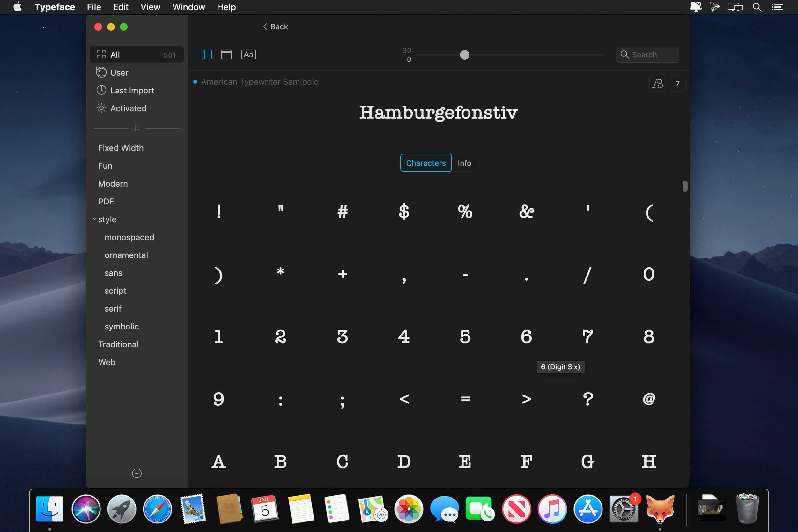Click the question mark glyph

click(587, 399)
